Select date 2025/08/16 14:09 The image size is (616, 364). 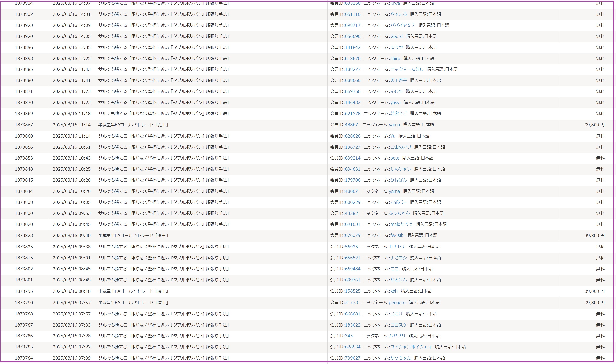click(x=72, y=25)
